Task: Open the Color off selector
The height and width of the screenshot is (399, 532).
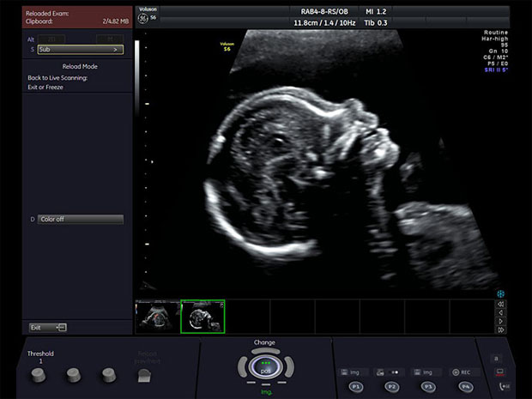Action: pos(81,219)
